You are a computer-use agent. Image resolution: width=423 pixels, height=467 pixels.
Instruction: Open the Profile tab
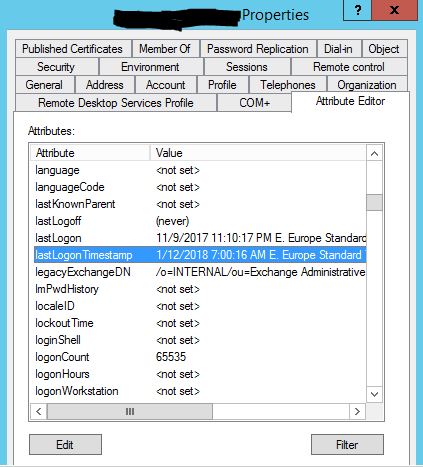223,85
